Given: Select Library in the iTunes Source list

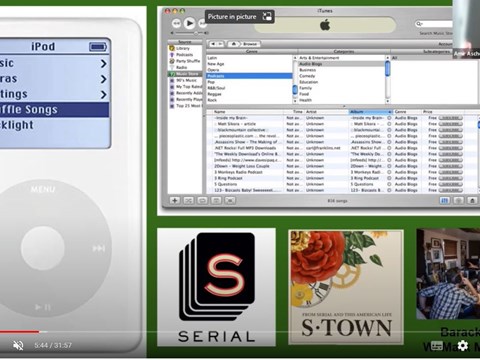Looking at the screenshot, I should coord(185,48).
